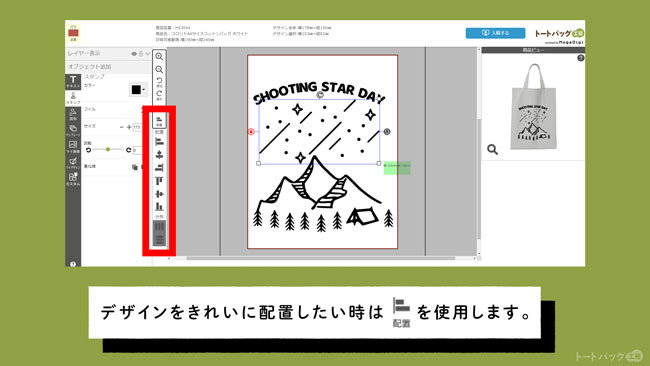Align objects to the bottom edge
This screenshot has width=650, height=366.
pos(159,206)
